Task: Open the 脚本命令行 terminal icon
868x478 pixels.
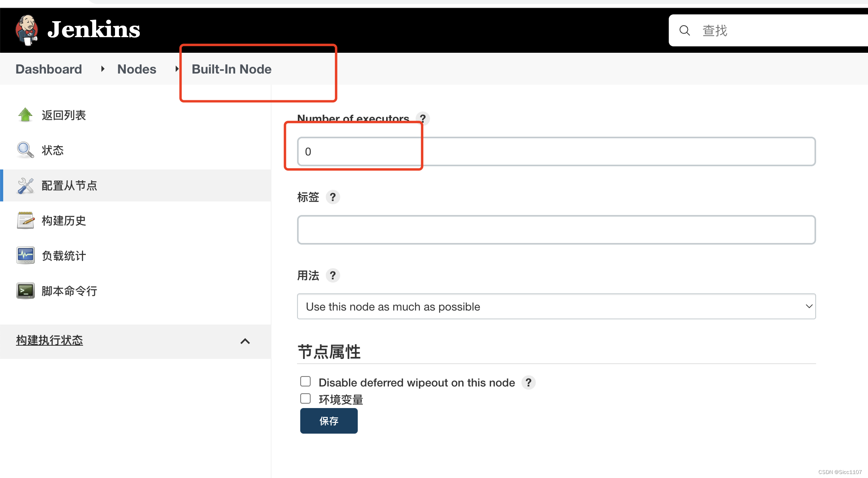Action: [26, 291]
